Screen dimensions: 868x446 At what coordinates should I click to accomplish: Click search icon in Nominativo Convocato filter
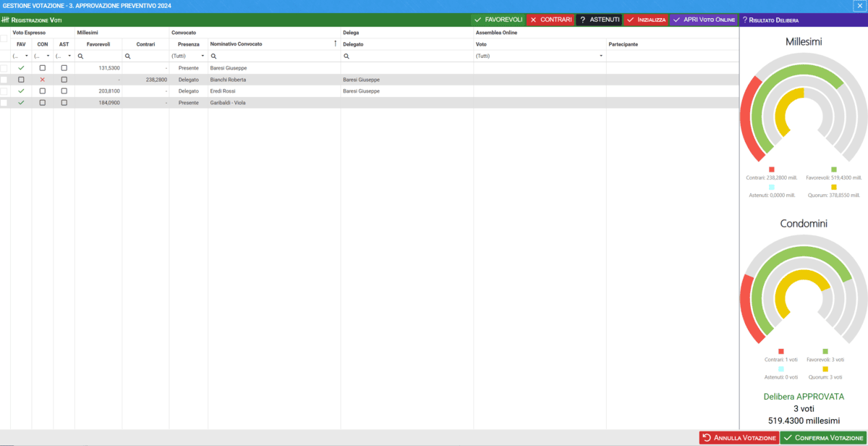pyautogui.click(x=213, y=56)
